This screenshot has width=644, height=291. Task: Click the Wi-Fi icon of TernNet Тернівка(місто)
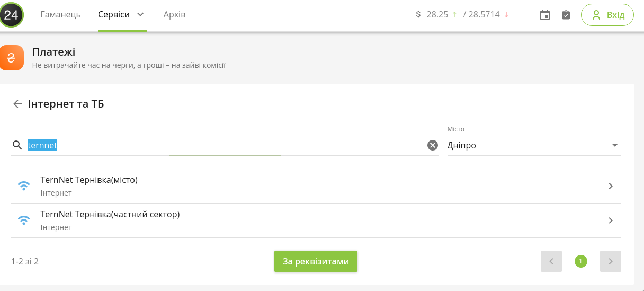(24, 186)
